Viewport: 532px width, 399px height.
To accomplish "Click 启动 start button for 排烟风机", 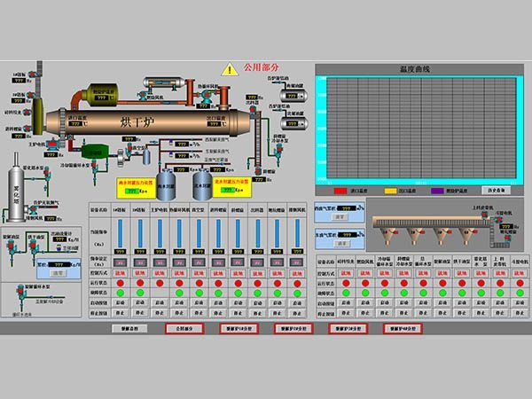I will coord(297,302).
